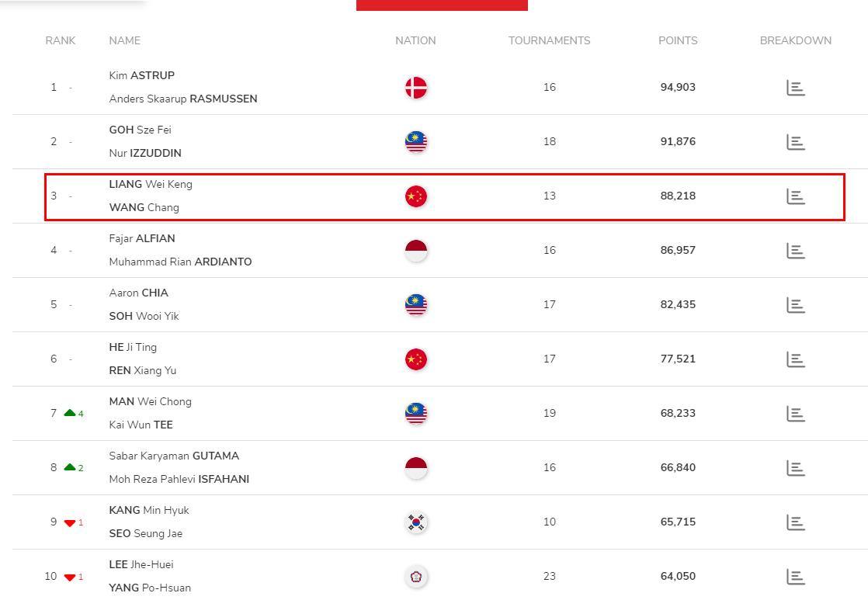Open breakdown icon for Astrup/Rasmussen

(x=796, y=88)
